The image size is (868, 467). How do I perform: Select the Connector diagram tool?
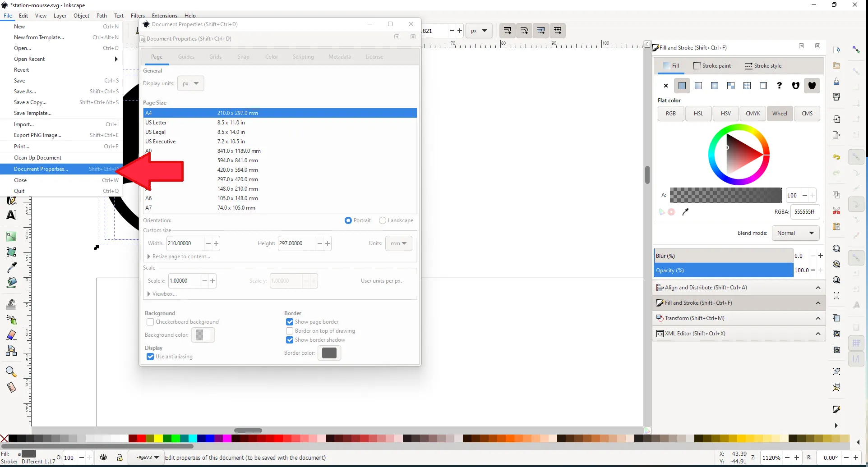point(11,351)
